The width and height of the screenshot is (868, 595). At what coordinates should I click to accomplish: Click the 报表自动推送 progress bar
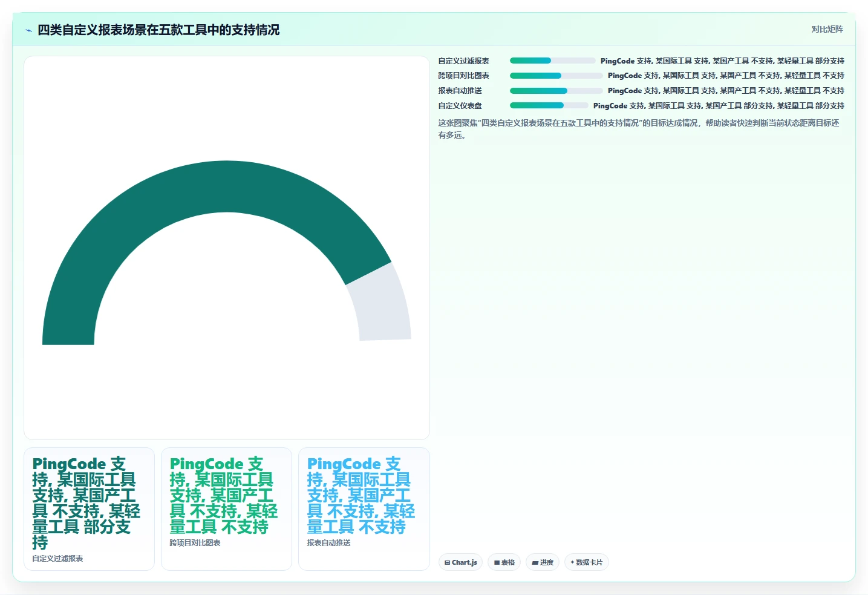pos(556,91)
